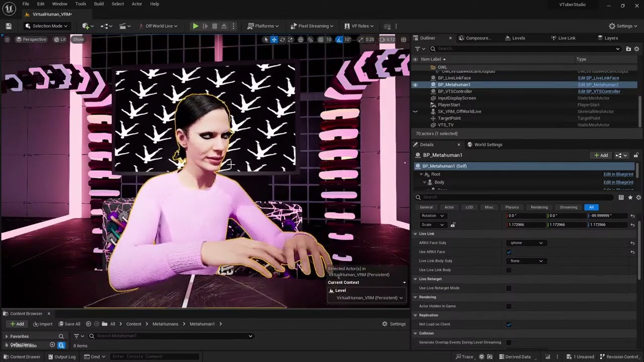Click the save level disk icon
This screenshot has width=644, height=362.
click(x=9, y=26)
